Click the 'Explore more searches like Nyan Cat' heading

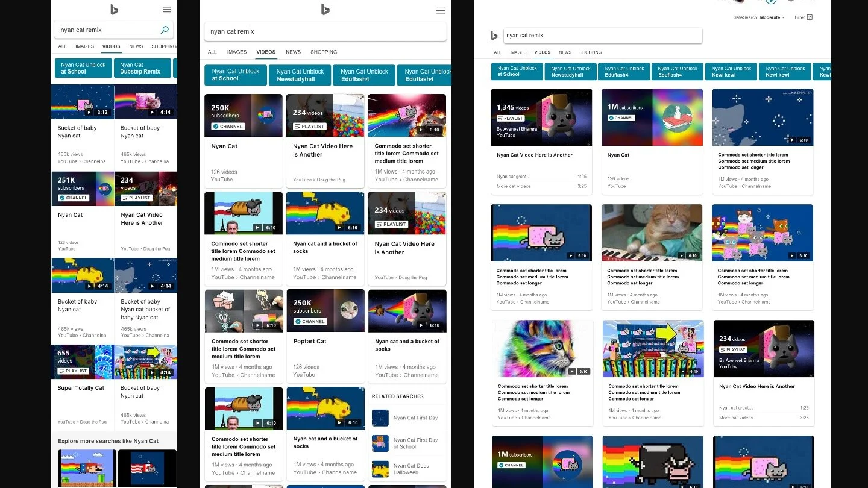tap(108, 441)
